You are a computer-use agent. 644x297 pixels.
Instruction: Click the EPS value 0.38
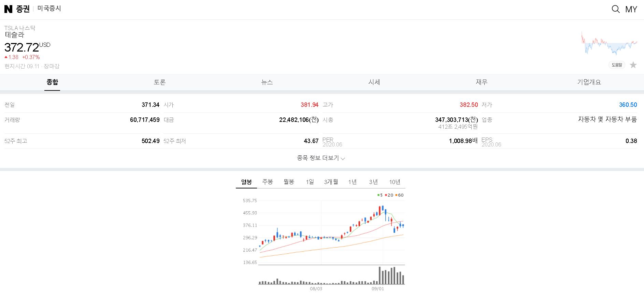pyautogui.click(x=631, y=141)
